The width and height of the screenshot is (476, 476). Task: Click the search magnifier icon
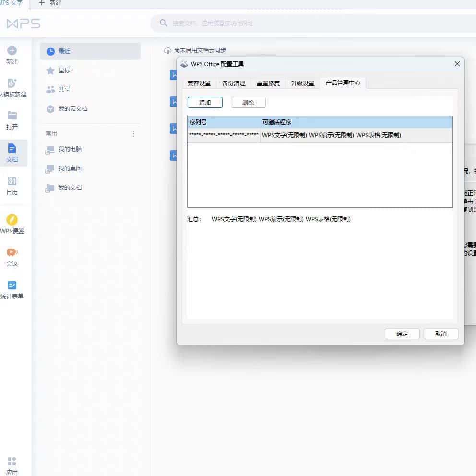pos(163,23)
